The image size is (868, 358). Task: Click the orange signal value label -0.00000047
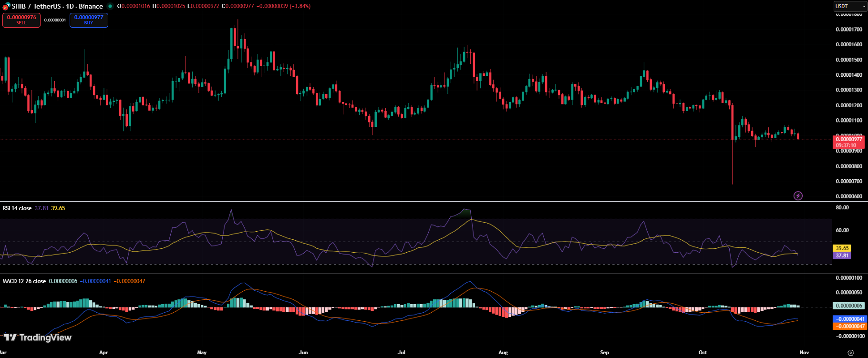tap(849, 326)
